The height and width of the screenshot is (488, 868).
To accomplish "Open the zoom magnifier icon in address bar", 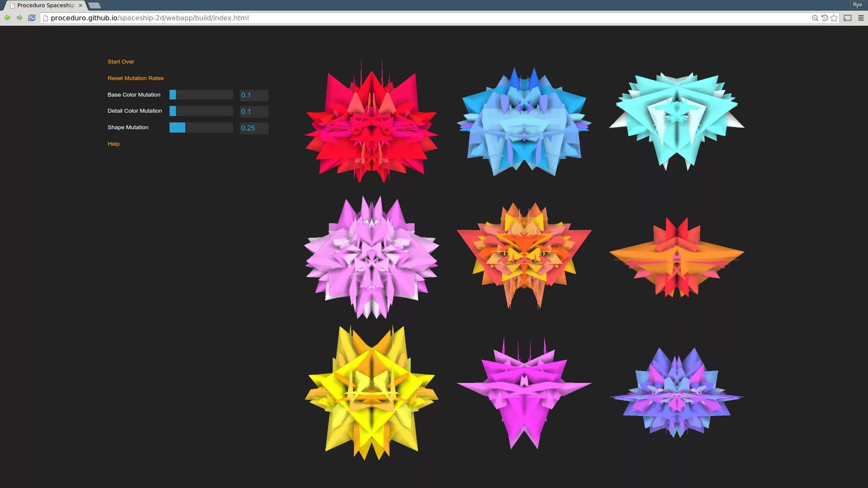I will coord(815,18).
